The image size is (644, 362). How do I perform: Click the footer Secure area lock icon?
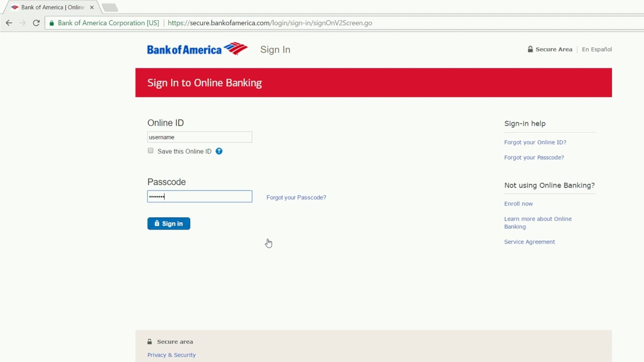coord(149,341)
